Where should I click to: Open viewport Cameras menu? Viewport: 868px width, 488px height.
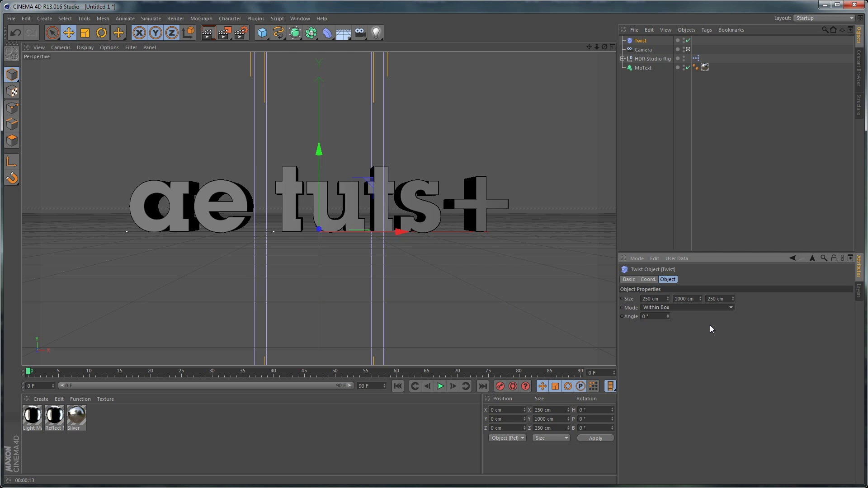coord(61,47)
